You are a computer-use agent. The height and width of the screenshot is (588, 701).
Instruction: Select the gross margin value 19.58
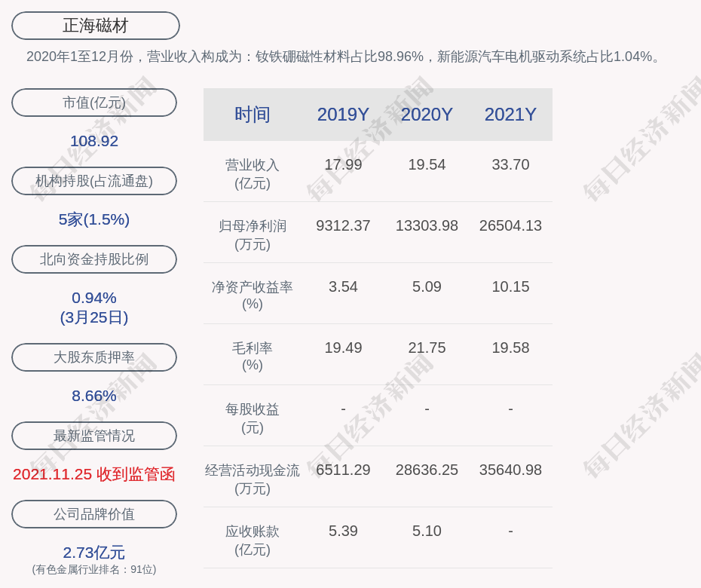pos(510,348)
